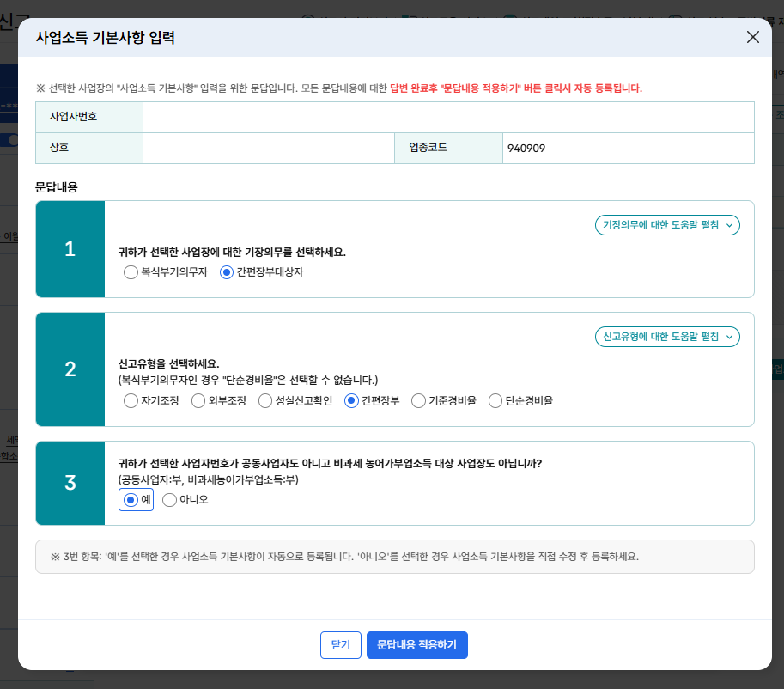Select 단순경비율 as the report type
The image size is (784, 689).
pyautogui.click(x=494, y=399)
